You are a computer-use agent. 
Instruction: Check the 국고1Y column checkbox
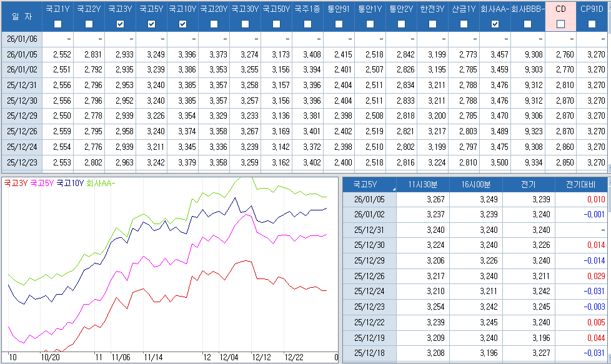point(57,24)
